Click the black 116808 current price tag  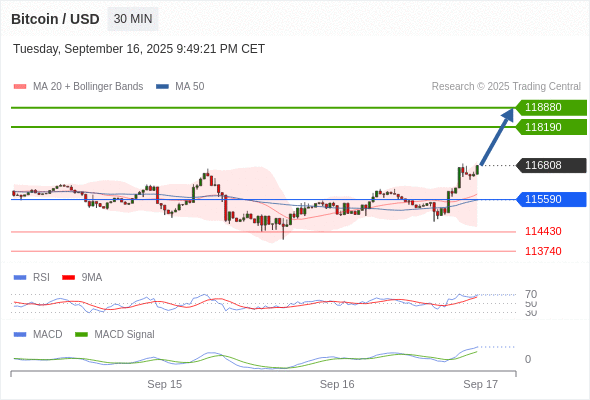pyautogui.click(x=551, y=165)
